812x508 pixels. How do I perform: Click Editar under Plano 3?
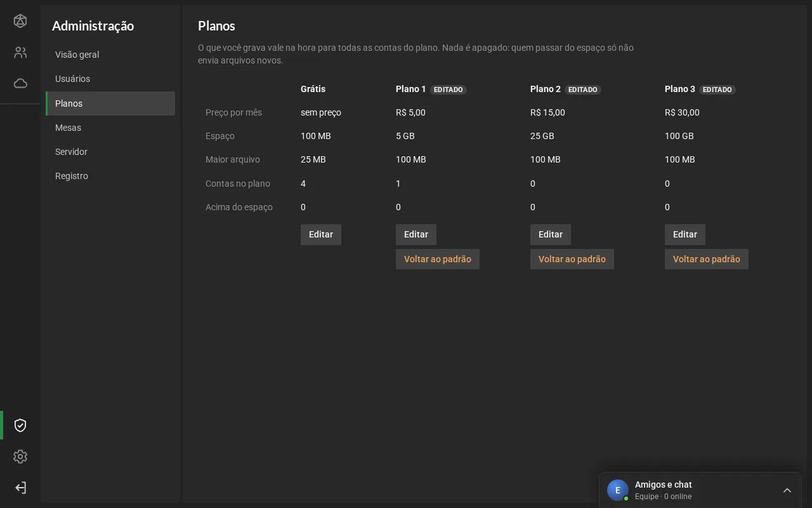click(685, 234)
